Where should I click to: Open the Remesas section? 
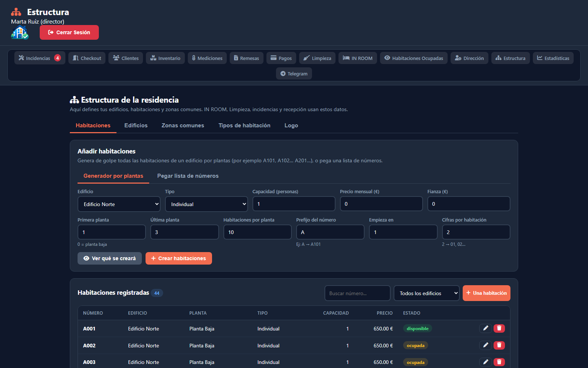click(x=247, y=58)
